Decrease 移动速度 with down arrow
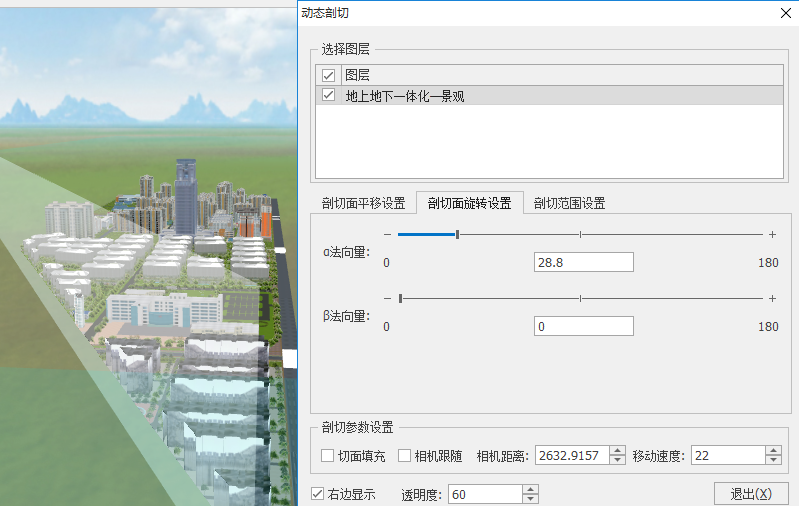This screenshot has width=799, height=506. click(773, 461)
